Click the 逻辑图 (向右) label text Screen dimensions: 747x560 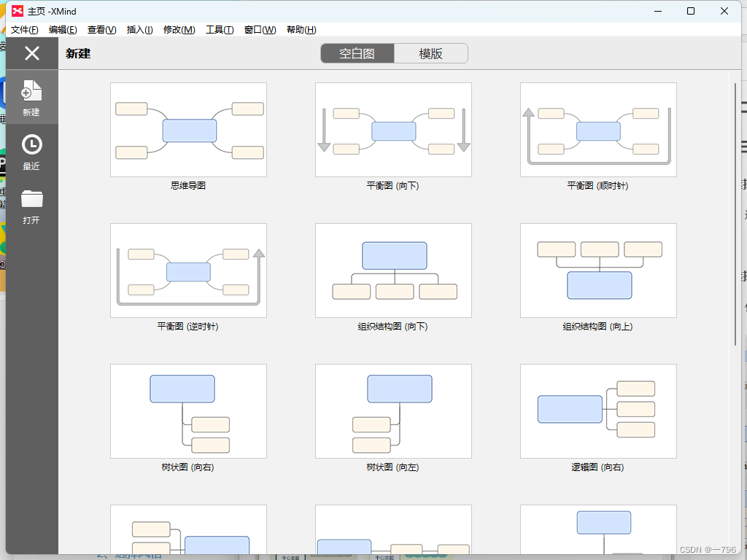[x=598, y=467]
